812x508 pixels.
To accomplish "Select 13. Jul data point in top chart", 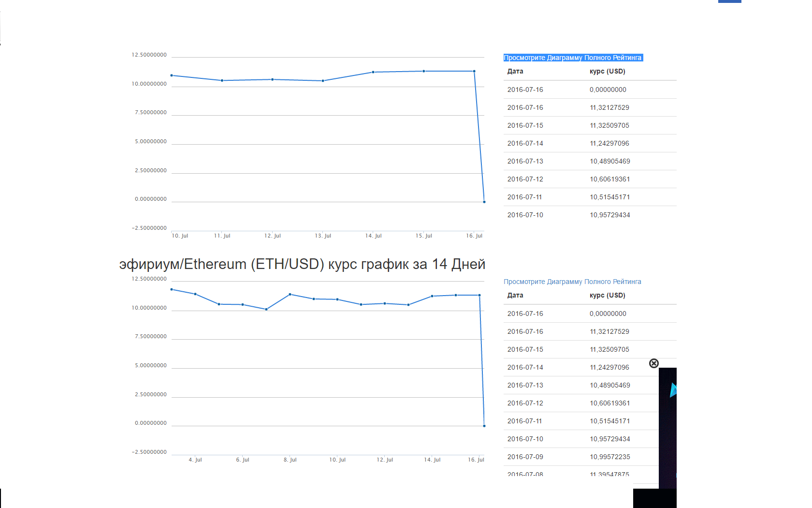I will click(x=323, y=81).
